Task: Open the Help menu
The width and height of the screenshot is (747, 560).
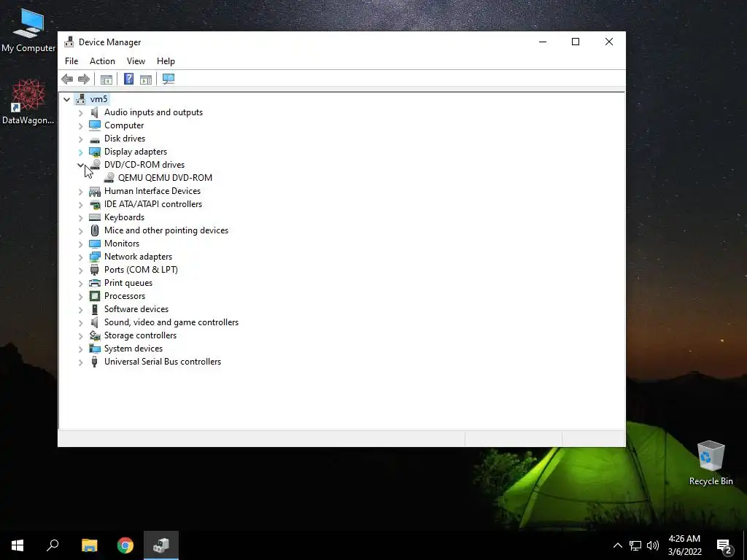Action: coord(166,61)
